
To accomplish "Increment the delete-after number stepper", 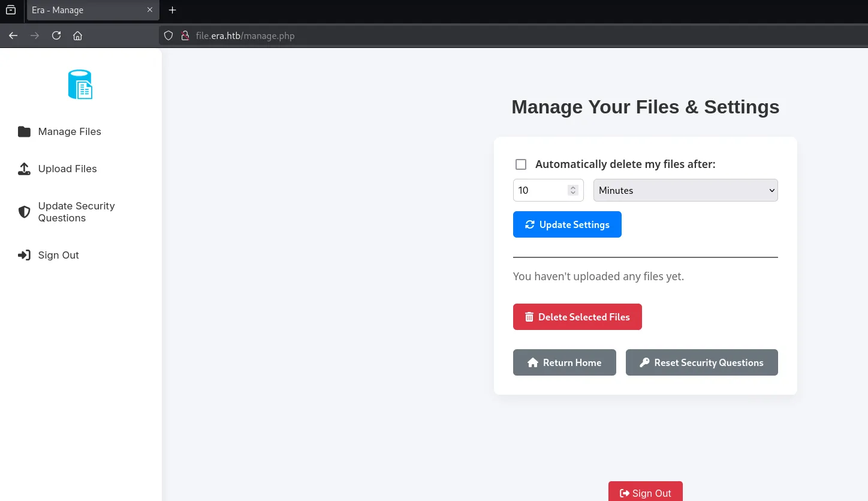I will 573,187.
